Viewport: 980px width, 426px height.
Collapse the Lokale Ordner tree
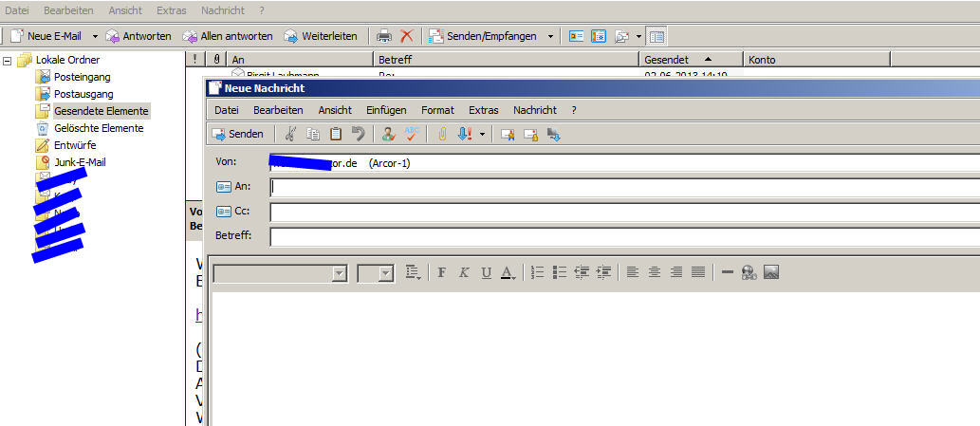8,61
